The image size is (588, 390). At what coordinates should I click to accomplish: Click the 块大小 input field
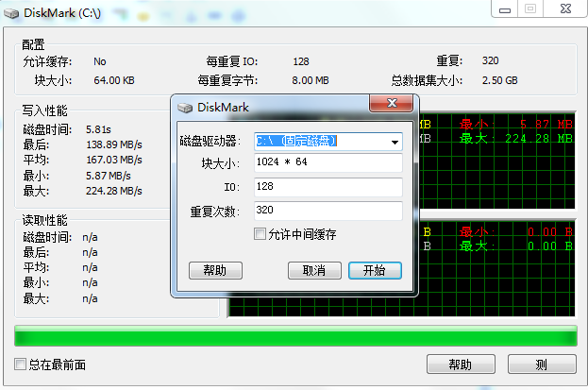(328, 162)
